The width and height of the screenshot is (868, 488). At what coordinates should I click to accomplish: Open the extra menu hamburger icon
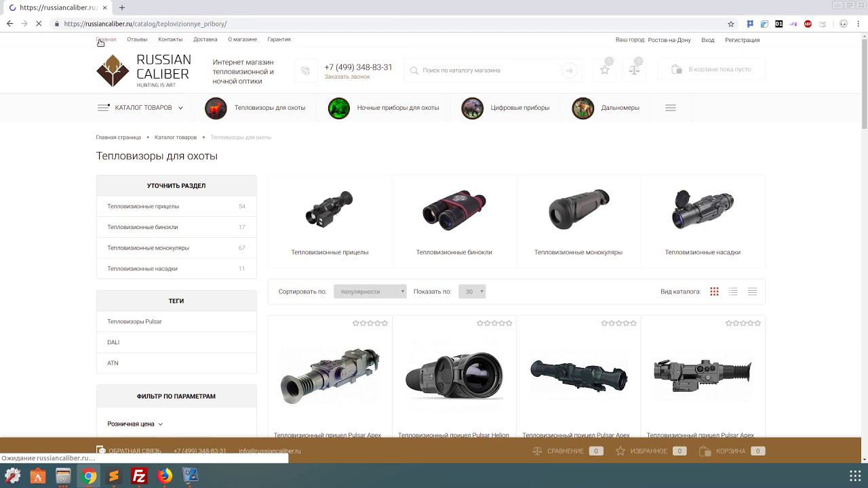pos(671,108)
